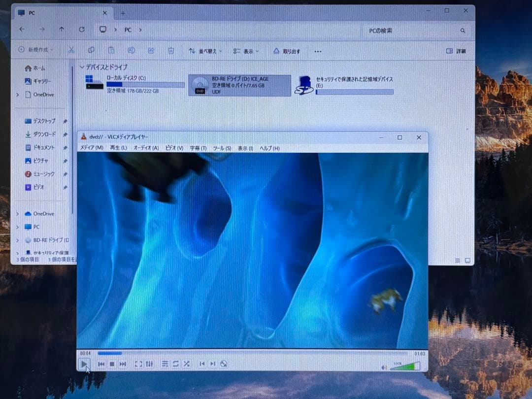Image resolution: width=532 pixels, height=399 pixels.
Task: Click the delete icon in Explorer toolbar
Action: click(171, 50)
